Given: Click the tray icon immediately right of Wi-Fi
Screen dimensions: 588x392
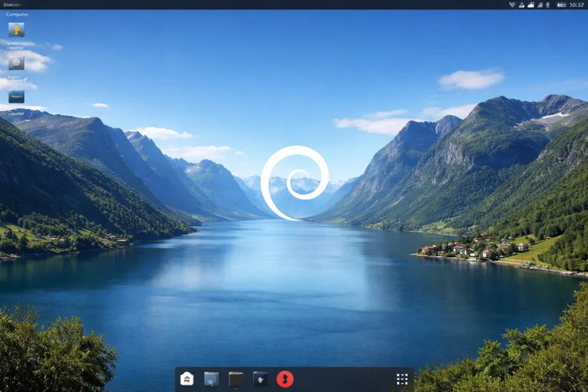Looking at the screenshot, I should pos(522,5).
